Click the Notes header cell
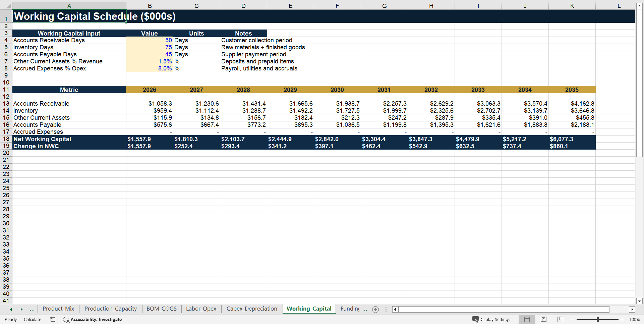Screen dimensions: 644x324 [243, 33]
